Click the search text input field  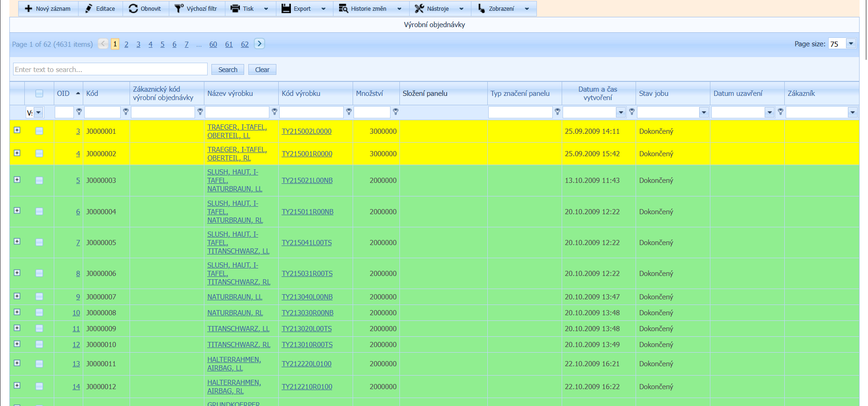110,70
